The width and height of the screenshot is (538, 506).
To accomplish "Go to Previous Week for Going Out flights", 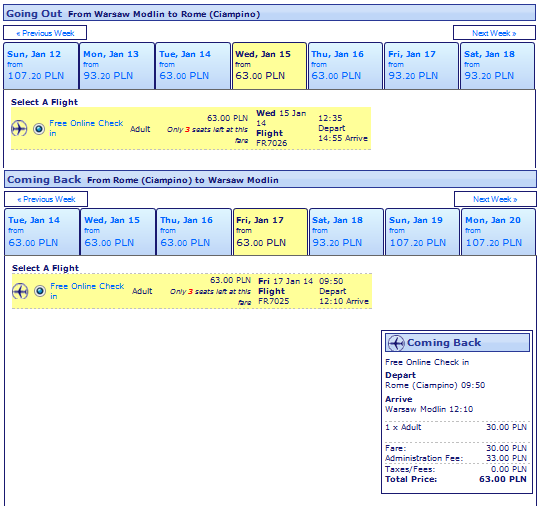I will point(45,33).
